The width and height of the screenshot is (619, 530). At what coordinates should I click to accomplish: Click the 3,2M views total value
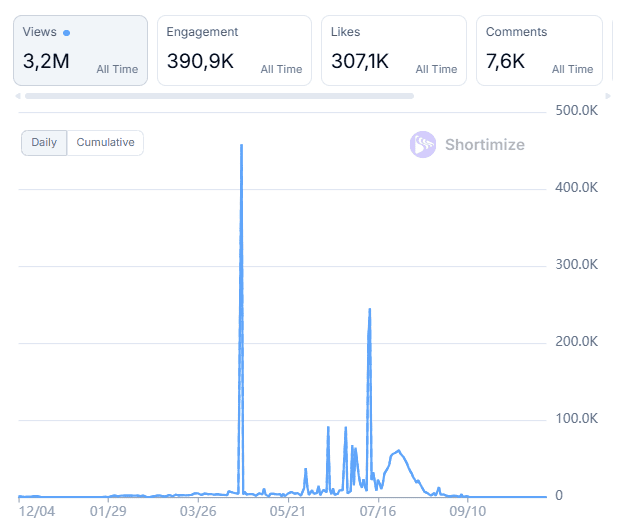46,62
